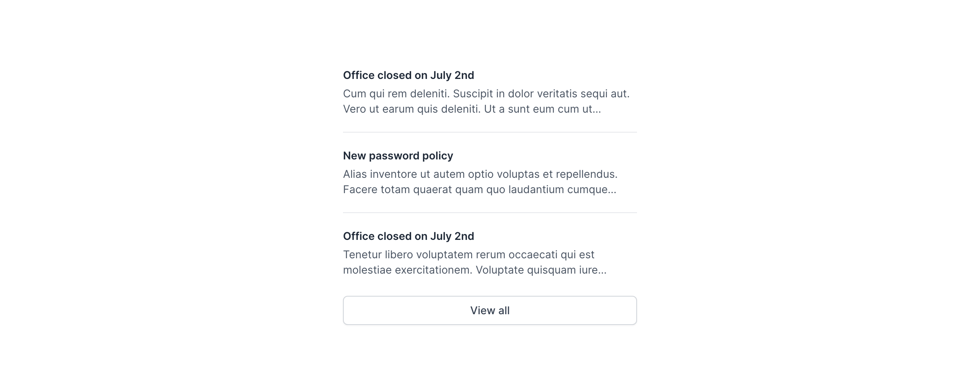Click the divider line above New password policy

490,132
